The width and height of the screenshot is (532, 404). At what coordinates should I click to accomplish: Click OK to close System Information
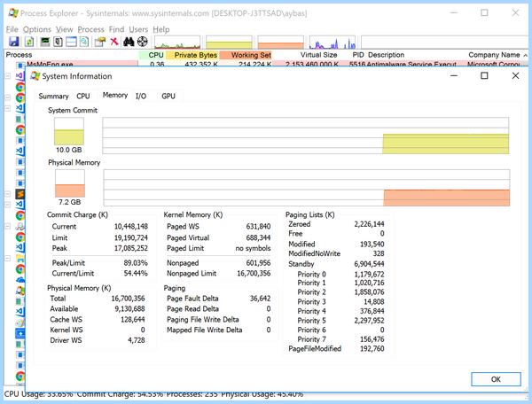496,379
